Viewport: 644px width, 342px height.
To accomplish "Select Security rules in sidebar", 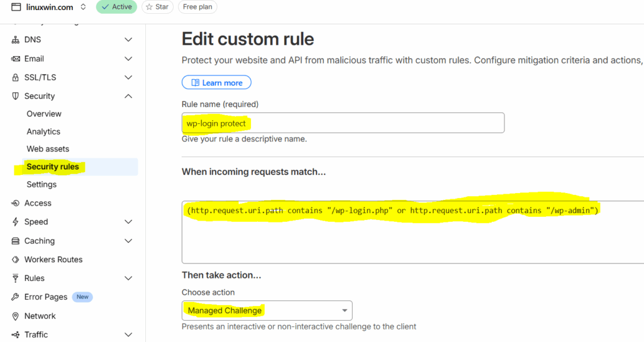I will point(80,167).
